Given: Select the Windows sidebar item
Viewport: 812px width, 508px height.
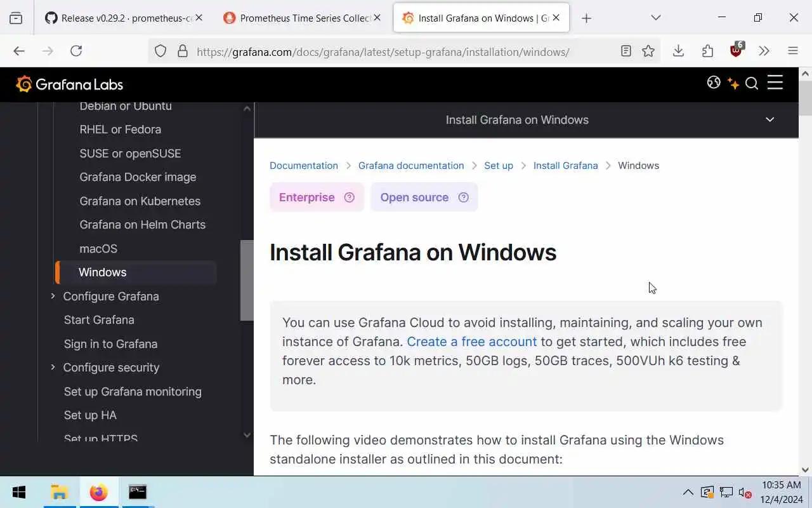Looking at the screenshot, I should [x=136, y=272].
